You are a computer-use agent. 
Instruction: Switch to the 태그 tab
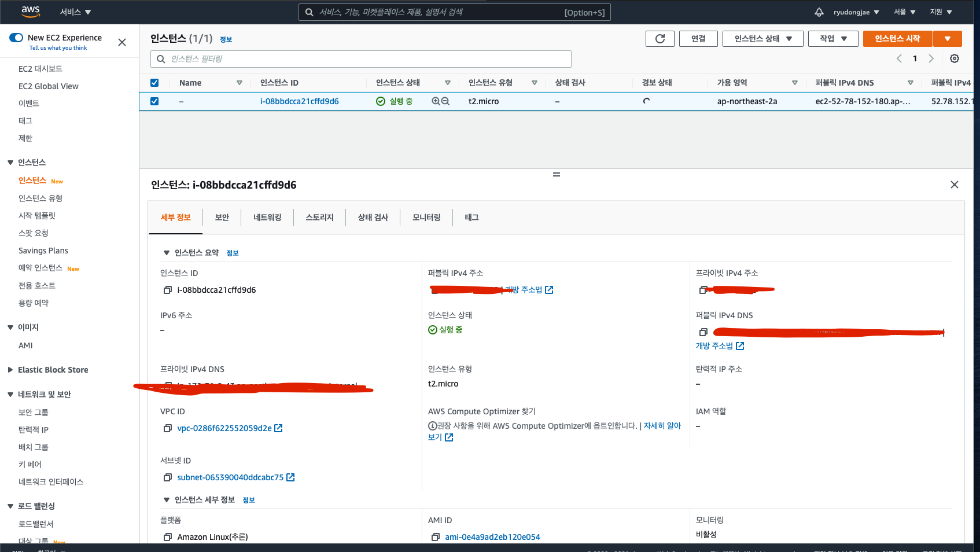(x=472, y=218)
